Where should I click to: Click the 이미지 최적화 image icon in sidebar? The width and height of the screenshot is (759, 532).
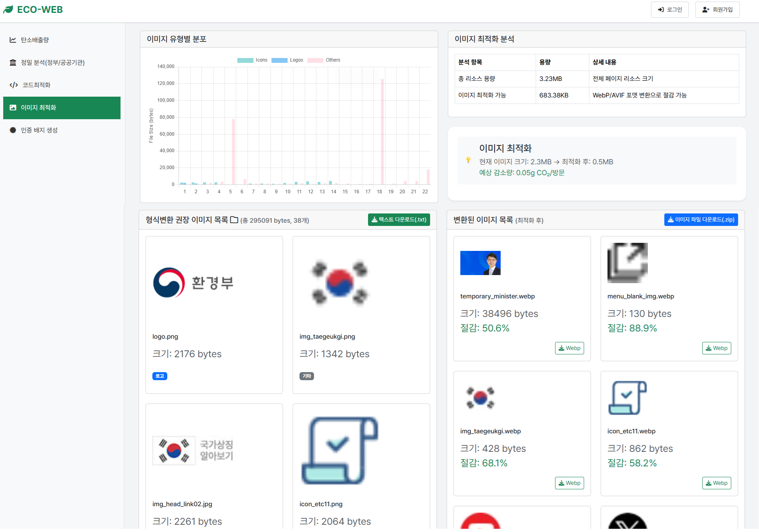(13, 108)
